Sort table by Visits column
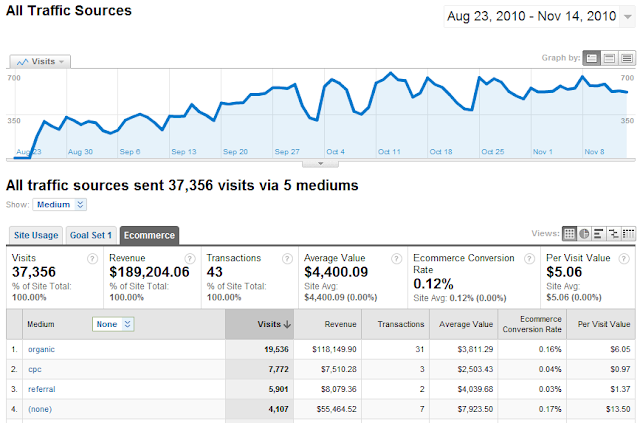Screen dimensions: 640x423 click(x=260, y=324)
